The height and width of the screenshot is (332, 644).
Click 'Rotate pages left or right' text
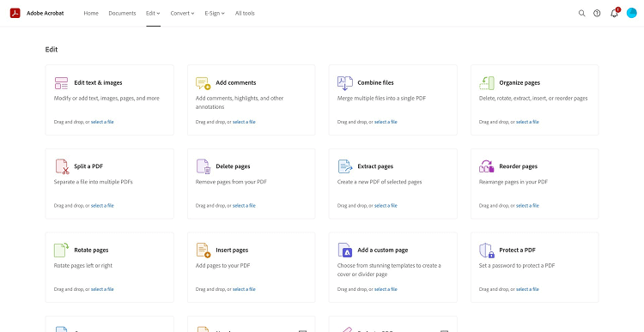coord(83,266)
